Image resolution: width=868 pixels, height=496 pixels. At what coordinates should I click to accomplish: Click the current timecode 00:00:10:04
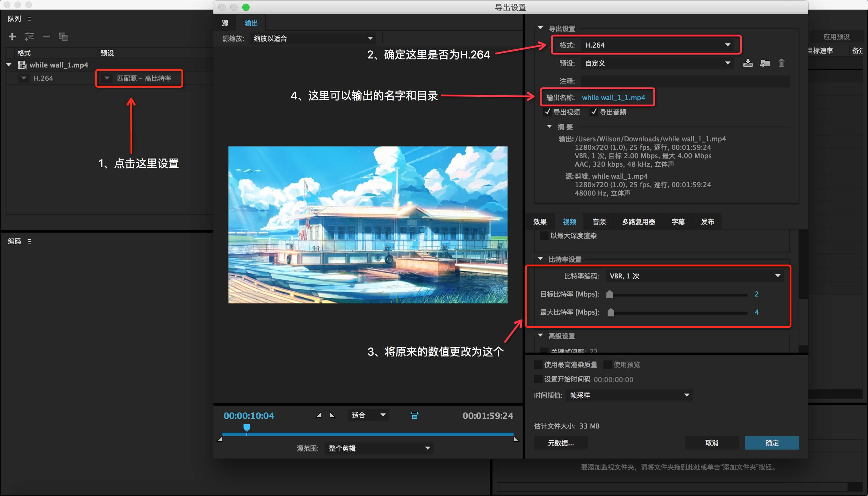249,416
